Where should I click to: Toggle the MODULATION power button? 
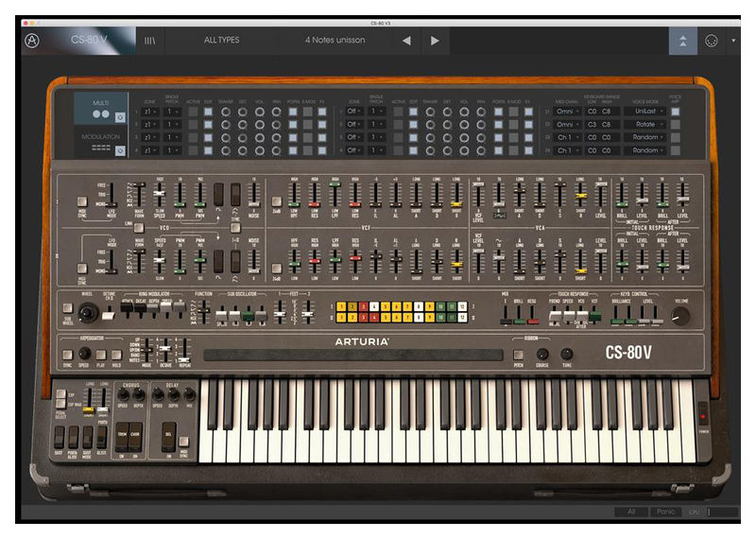(120, 151)
